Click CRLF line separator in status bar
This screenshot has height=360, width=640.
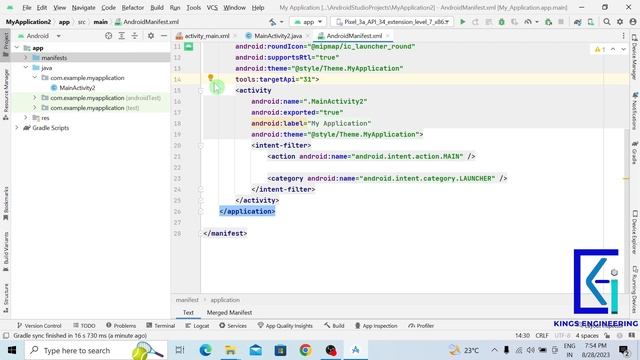(x=542, y=336)
